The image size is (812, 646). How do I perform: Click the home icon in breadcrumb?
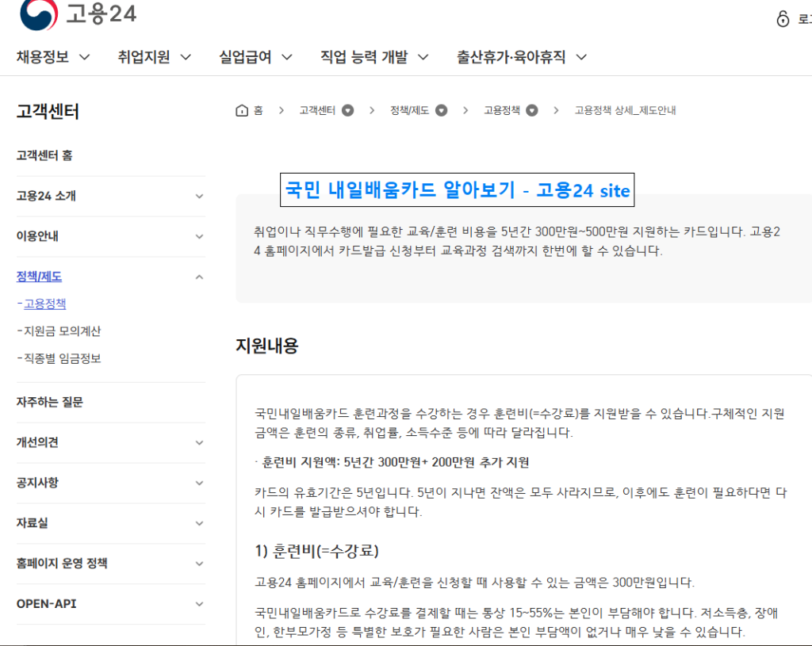[241, 110]
